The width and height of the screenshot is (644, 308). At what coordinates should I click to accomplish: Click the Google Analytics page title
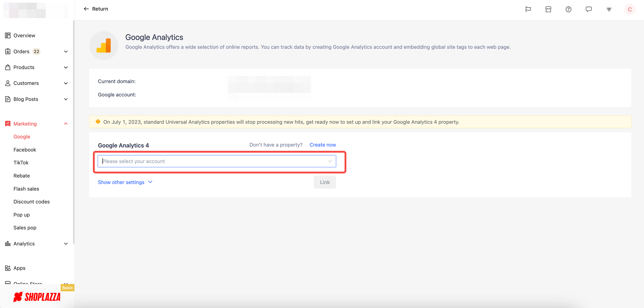pyautogui.click(x=154, y=37)
